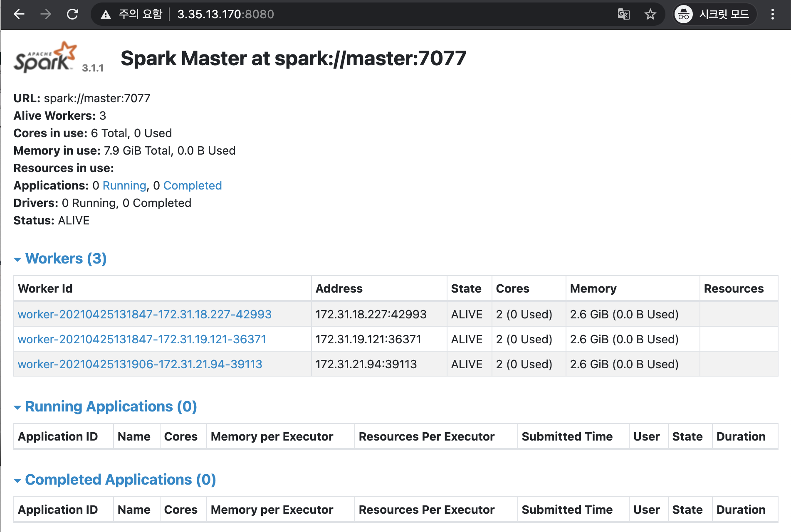Open the Chrome three-dot menu
Image resolution: width=791 pixels, height=532 pixels.
click(x=772, y=14)
